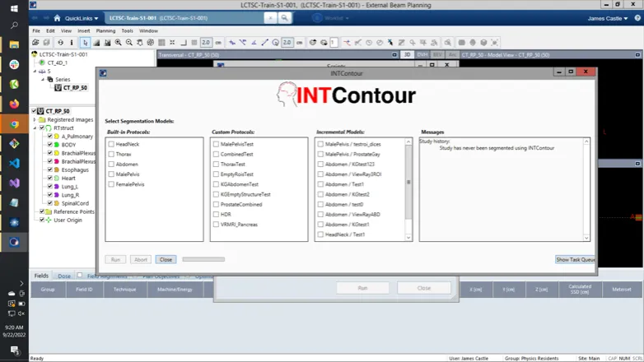Click the Transversal view maximize arrow button

coord(394,54)
